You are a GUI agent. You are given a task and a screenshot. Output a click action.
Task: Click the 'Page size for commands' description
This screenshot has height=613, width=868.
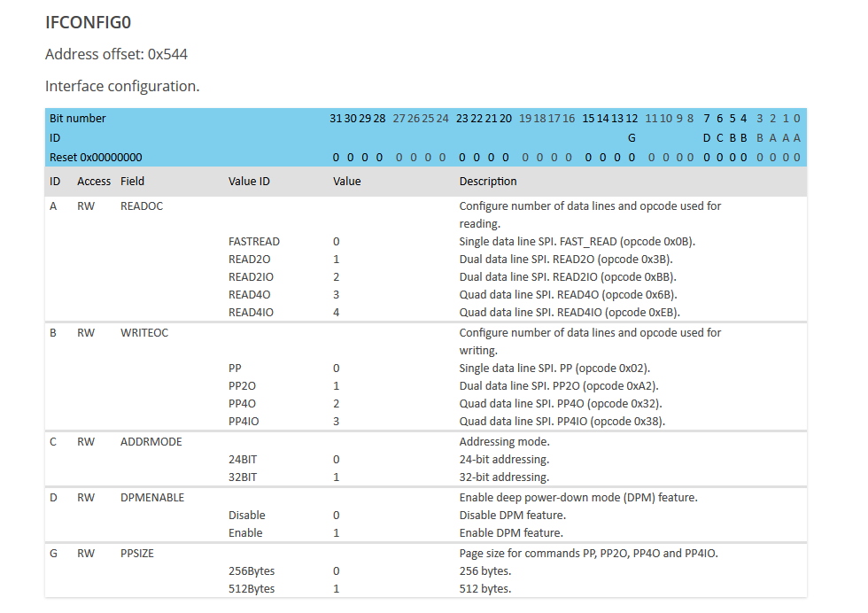click(x=588, y=554)
